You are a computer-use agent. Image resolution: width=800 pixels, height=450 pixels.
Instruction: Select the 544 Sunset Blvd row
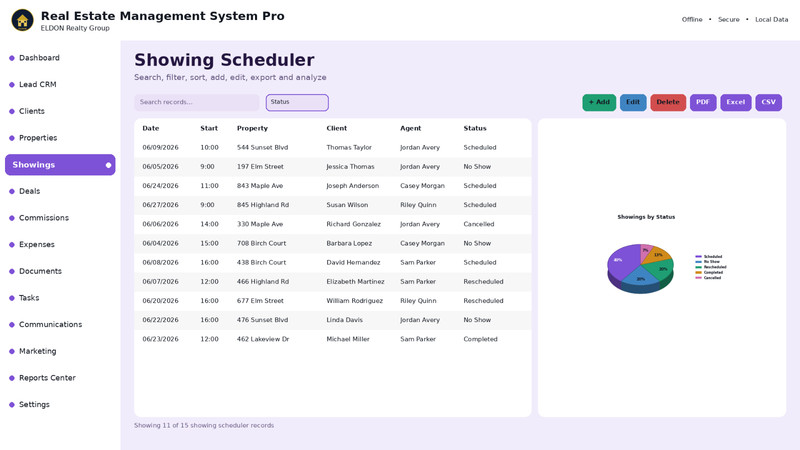tap(333, 147)
